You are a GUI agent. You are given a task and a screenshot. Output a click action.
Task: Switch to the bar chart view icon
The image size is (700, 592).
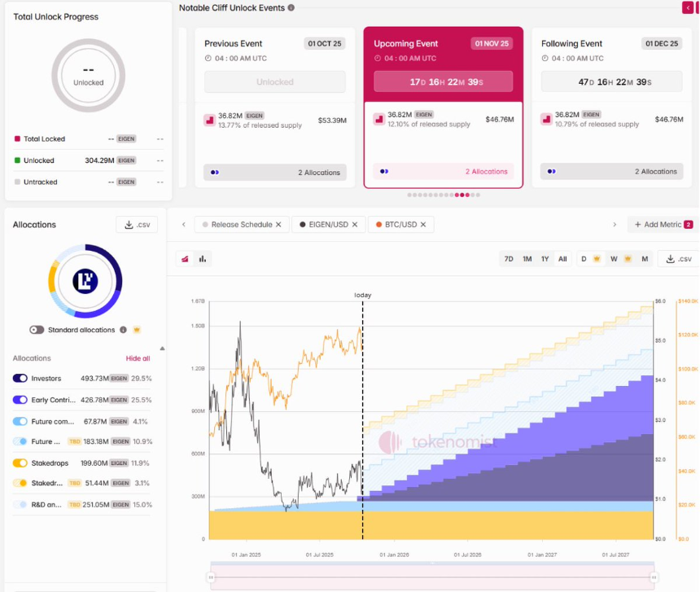tap(201, 258)
